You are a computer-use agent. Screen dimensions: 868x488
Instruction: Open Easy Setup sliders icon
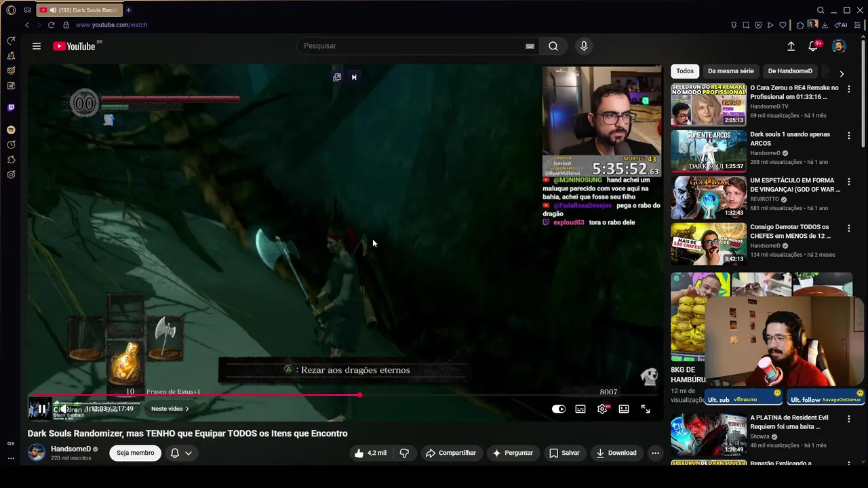858,25
